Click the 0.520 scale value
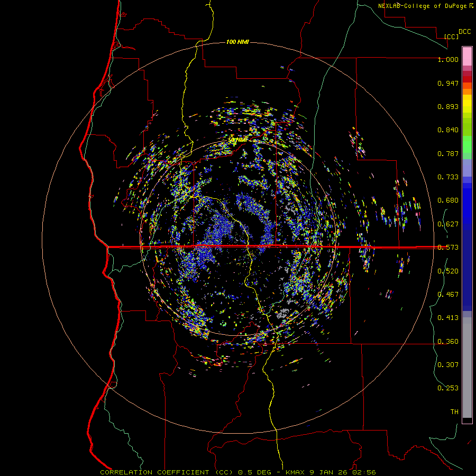Screen dimensions: 476x476 [448, 271]
